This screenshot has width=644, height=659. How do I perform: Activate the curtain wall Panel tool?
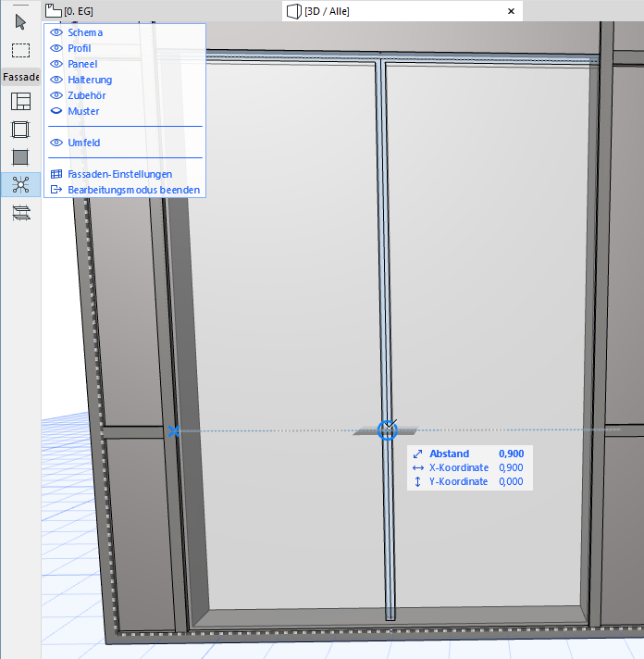pyautogui.click(x=20, y=157)
